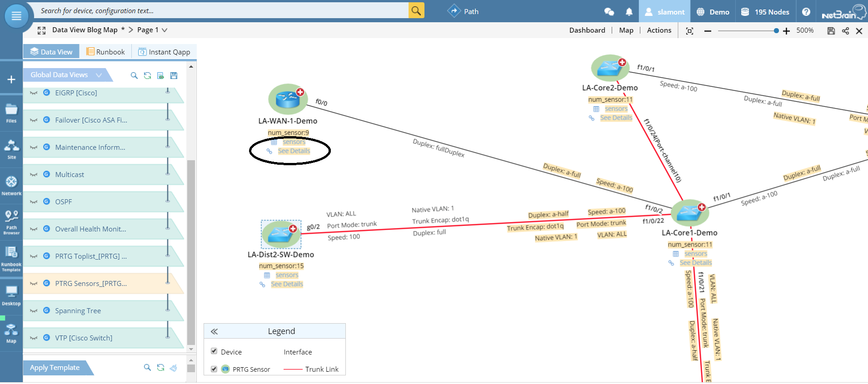Viewport: 868px width, 384px height.
Task: Refresh the Global Data Views list
Action: coord(147,76)
